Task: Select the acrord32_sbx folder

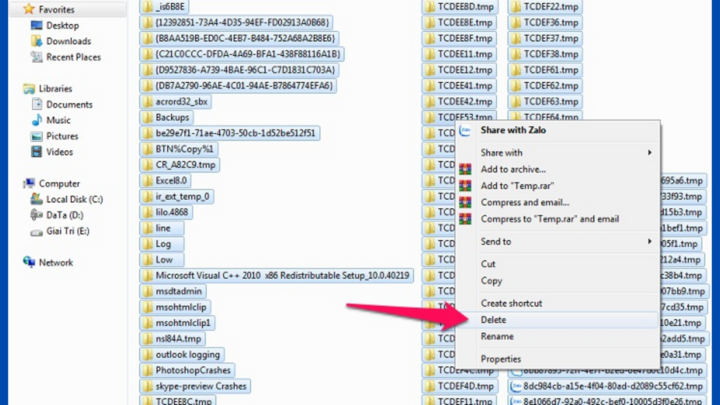Action: click(175, 101)
